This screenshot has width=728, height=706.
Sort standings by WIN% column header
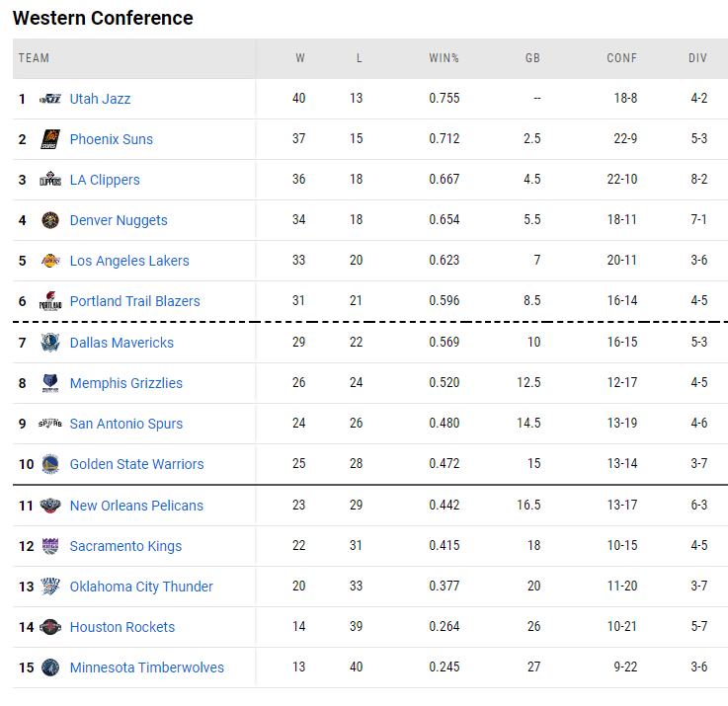tap(444, 58)
